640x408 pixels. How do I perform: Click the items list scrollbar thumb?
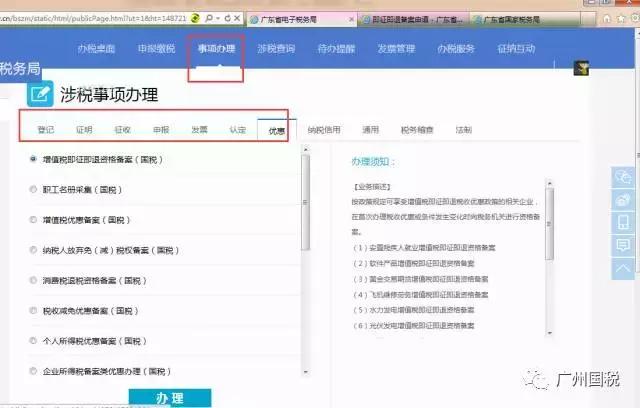[306, 202]
